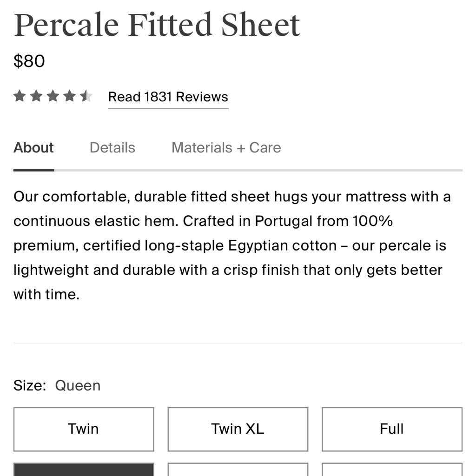Click the third rating star
Viewport: 476px width, 476px height.
tap(53, 96)
